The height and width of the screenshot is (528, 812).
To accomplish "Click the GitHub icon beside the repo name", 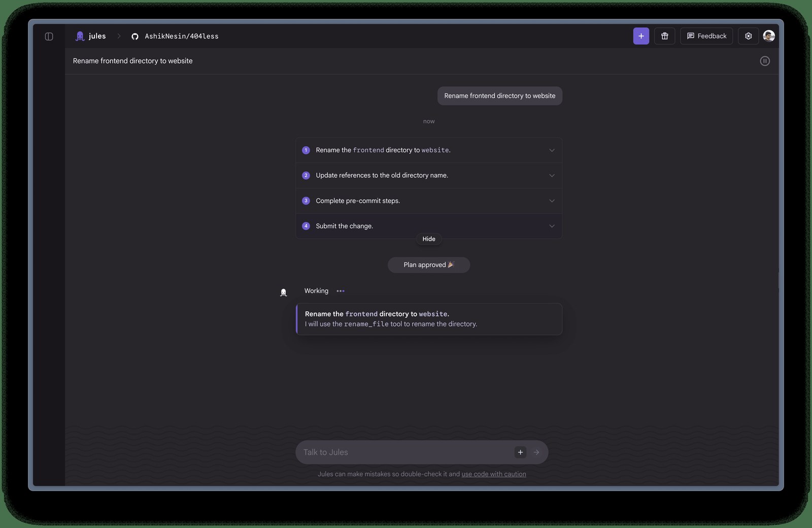I will [x=135, y=37].
